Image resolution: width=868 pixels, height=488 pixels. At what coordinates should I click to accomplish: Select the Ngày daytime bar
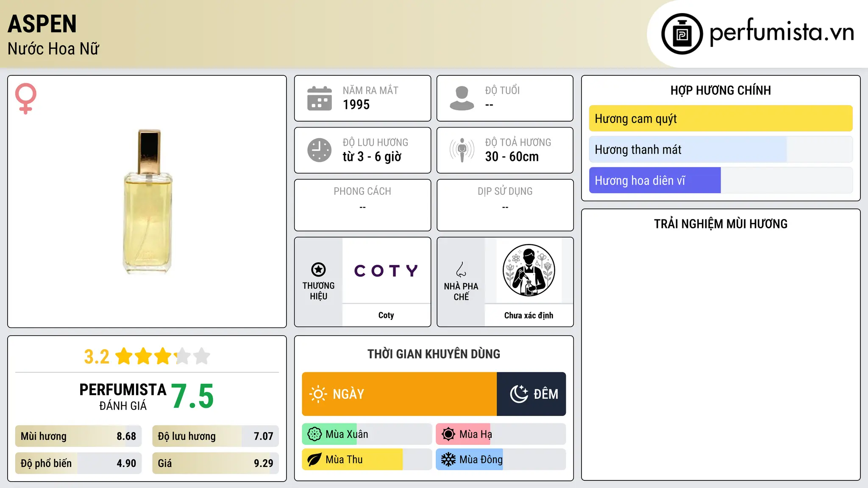coord(399,394)
